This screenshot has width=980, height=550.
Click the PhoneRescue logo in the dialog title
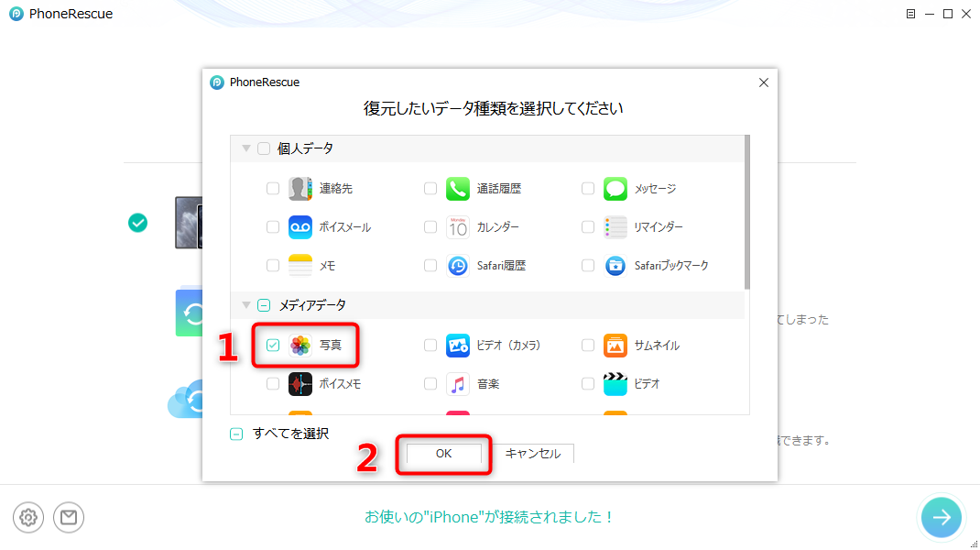coord(217,82)
